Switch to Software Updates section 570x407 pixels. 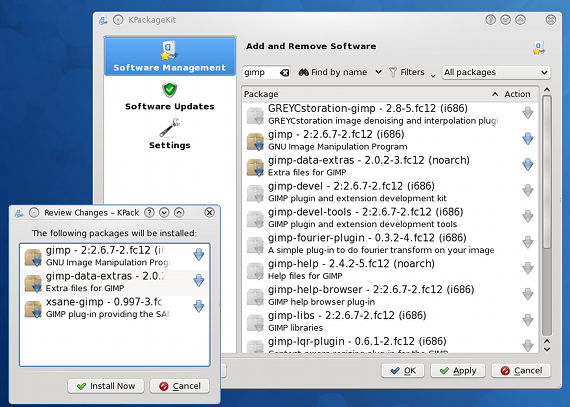coord(170,96)
